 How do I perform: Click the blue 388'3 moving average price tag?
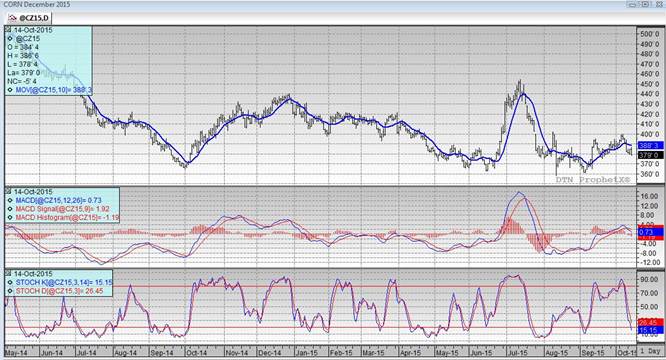pyautogui.click(x=650, y=145)
